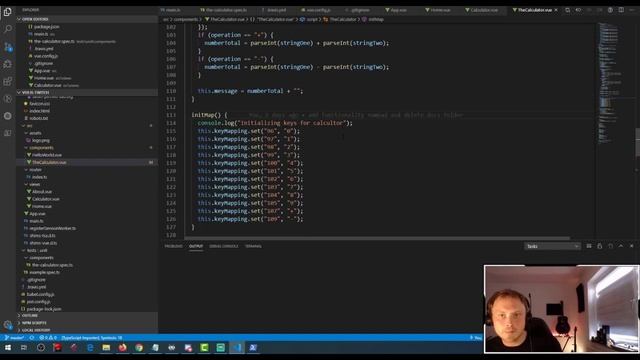This screenshot has height=360, width=640.
Task: Open the Tasks output channel dropdown
Action: click(x=552, y=246)
